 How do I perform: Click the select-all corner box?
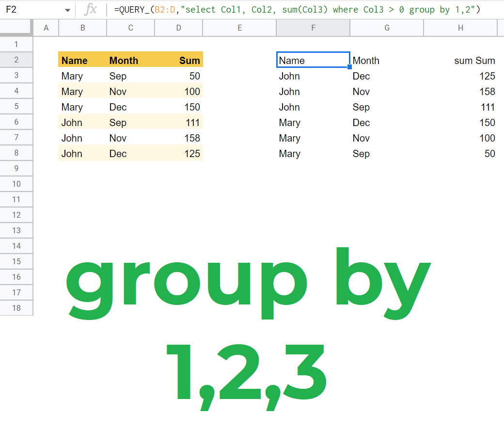16,27
